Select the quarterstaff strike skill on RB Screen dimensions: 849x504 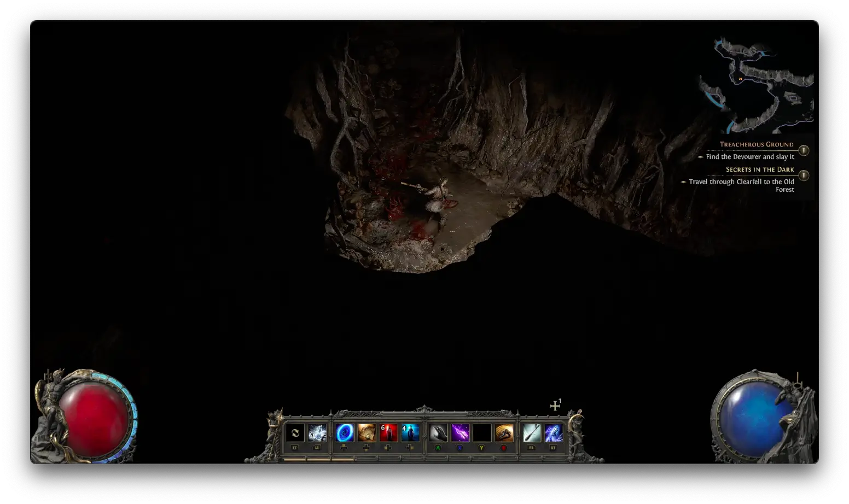(531, 433)
